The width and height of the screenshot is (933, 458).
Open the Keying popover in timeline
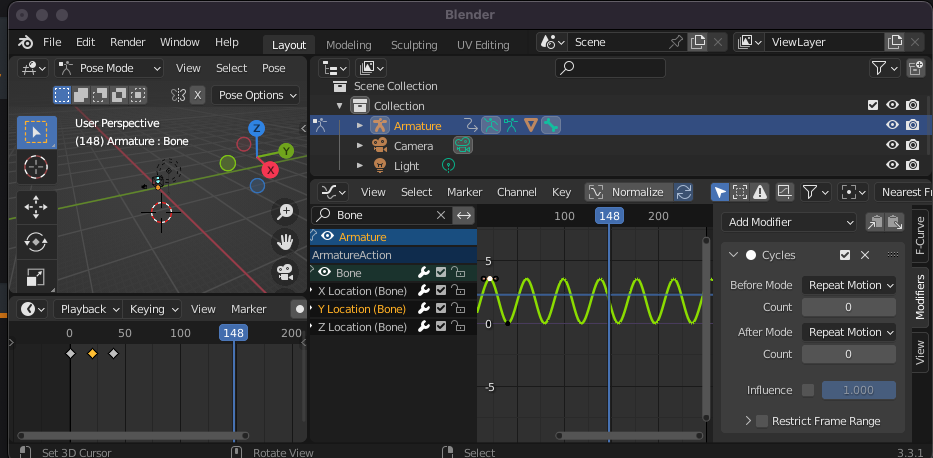[x=153, y=309]
